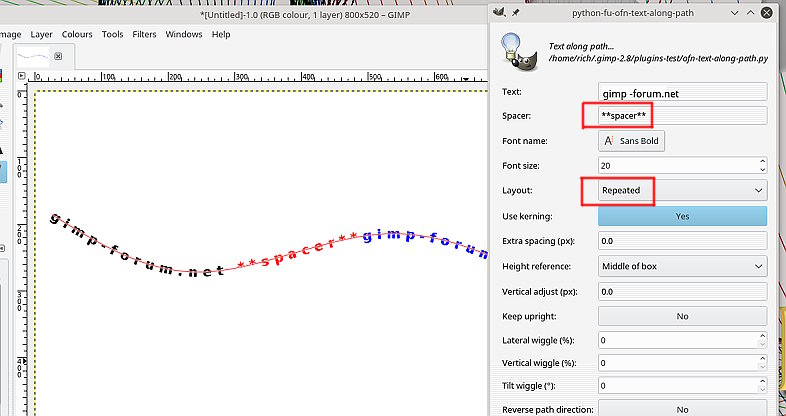
Task: Select the image thumbnail tab
Action: coord(33,56)
